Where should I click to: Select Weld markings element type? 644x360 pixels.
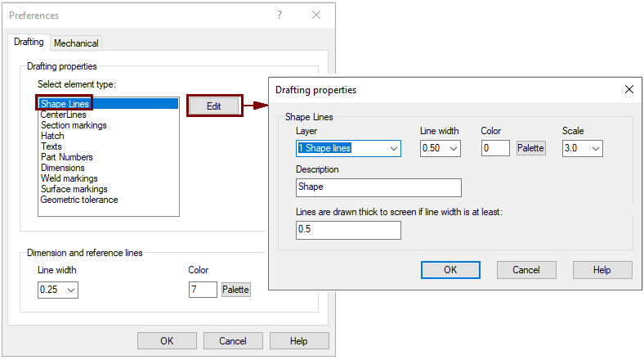coord(69,178)
